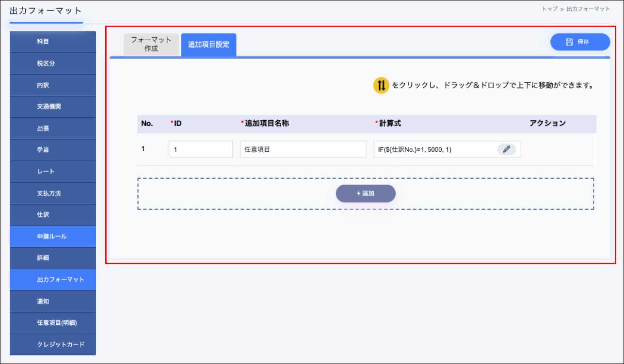
Task: Go to 交通機関 menu item
Action: (53, 107)
